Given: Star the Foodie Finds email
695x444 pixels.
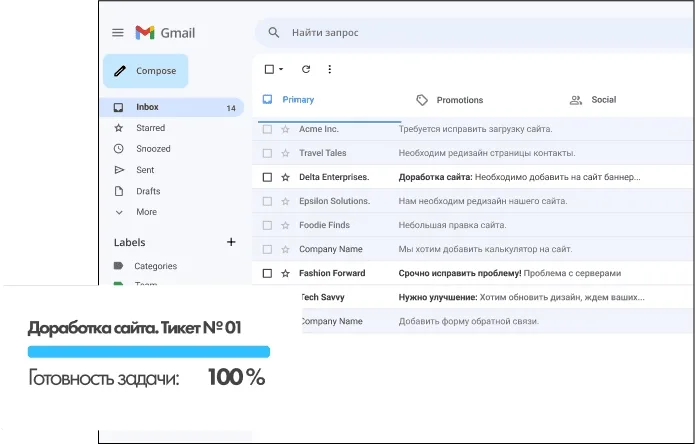Looking at the screenshot, I should (285, 225).
